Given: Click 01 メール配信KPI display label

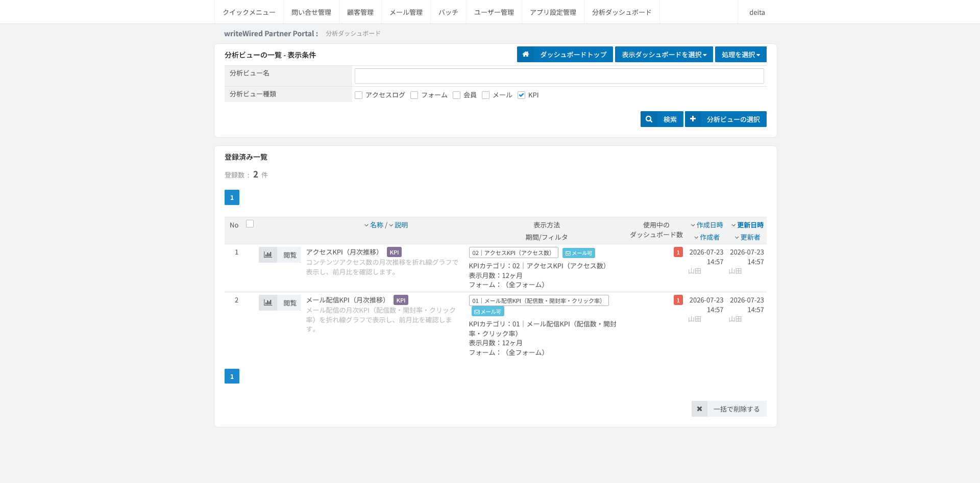Looking at the screenshot, I should point(538,301).
